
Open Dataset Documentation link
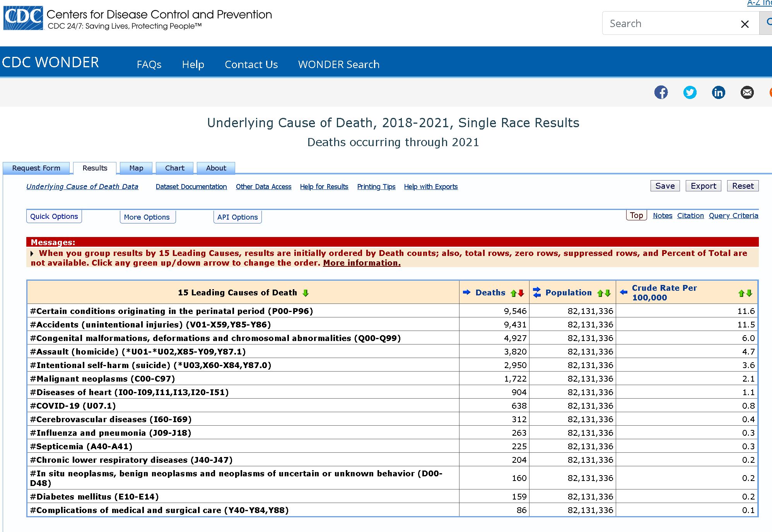(191, 187)
